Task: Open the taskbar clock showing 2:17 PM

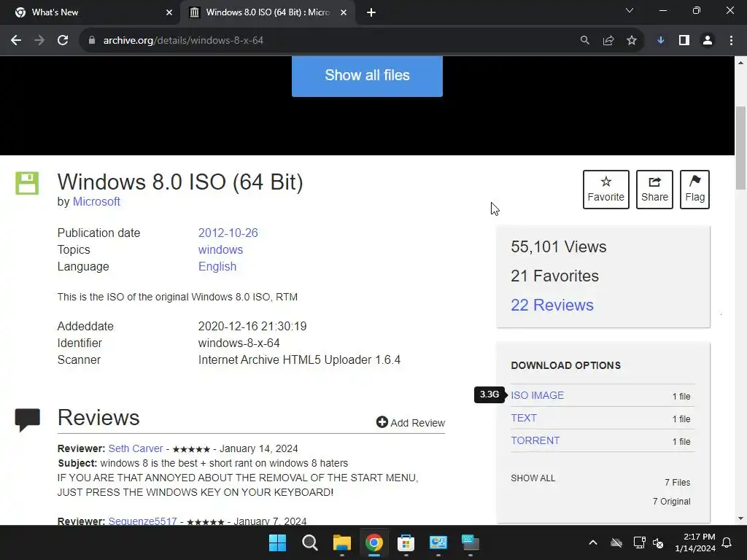Action: [695, 542]
